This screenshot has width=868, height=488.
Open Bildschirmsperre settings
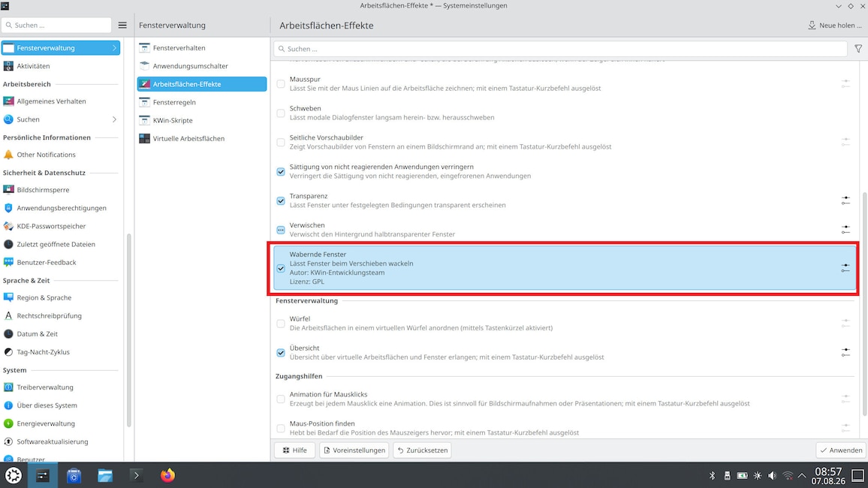(x=60, y=190)
